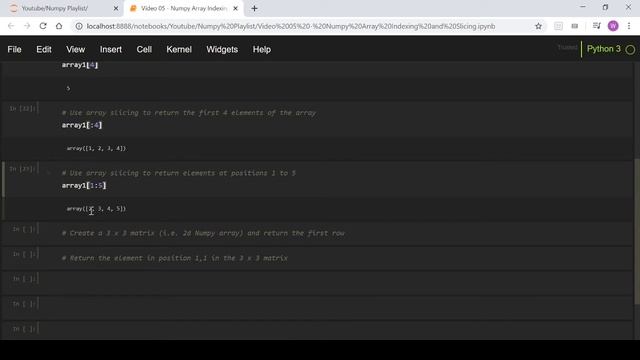Screen dimensions: 640x360
Task: Open the profile avatar W icon
Action: (613, 26)
